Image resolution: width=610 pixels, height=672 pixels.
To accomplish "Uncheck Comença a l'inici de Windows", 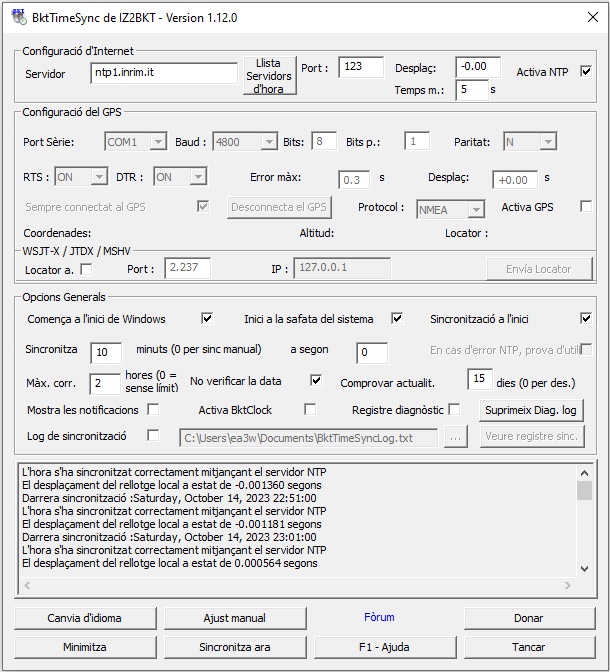I will point(207,318).
